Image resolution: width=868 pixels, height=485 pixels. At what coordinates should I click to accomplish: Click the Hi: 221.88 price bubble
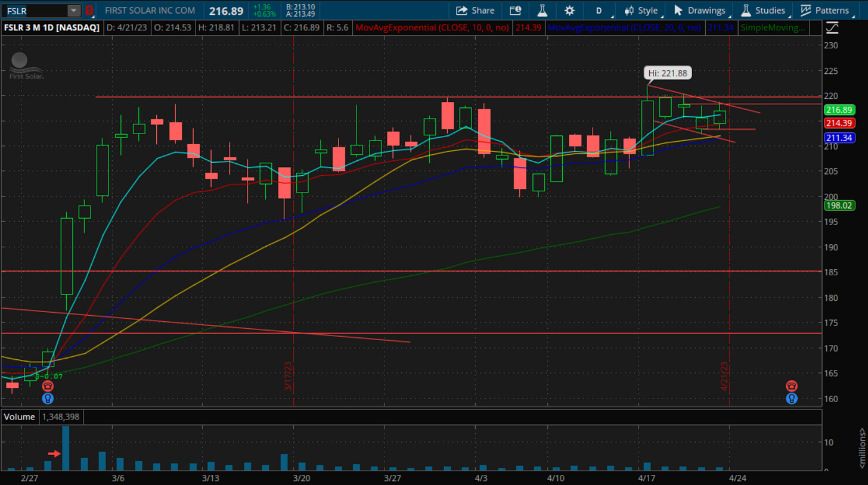(x=668, y=73)
